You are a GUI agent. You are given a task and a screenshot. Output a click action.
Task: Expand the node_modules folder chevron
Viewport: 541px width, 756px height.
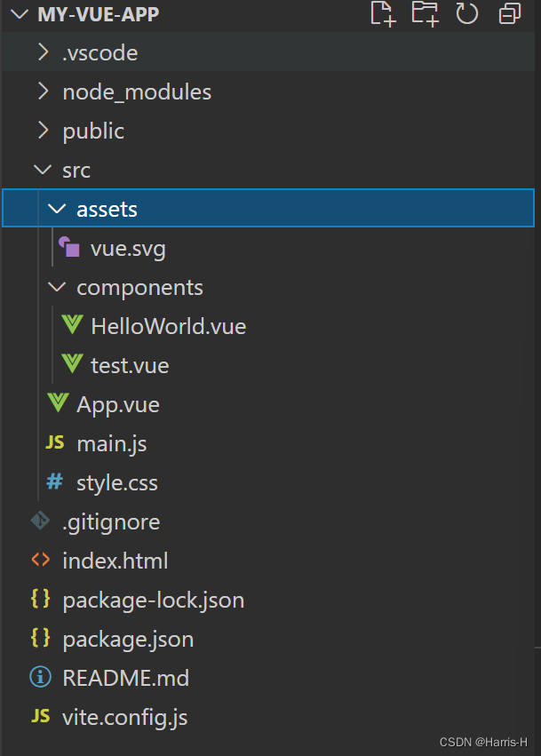(42, 92)
